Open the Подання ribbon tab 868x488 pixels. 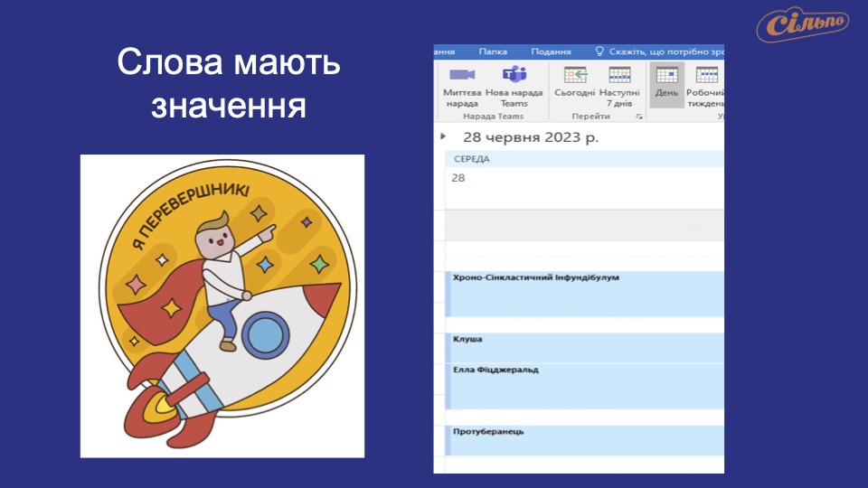click(x=551, y=52)
